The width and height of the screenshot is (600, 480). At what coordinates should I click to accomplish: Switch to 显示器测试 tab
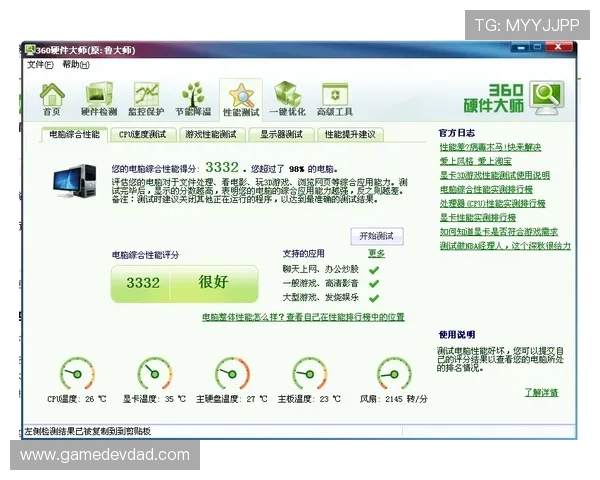pyautogui.click(x=281, y=134)
